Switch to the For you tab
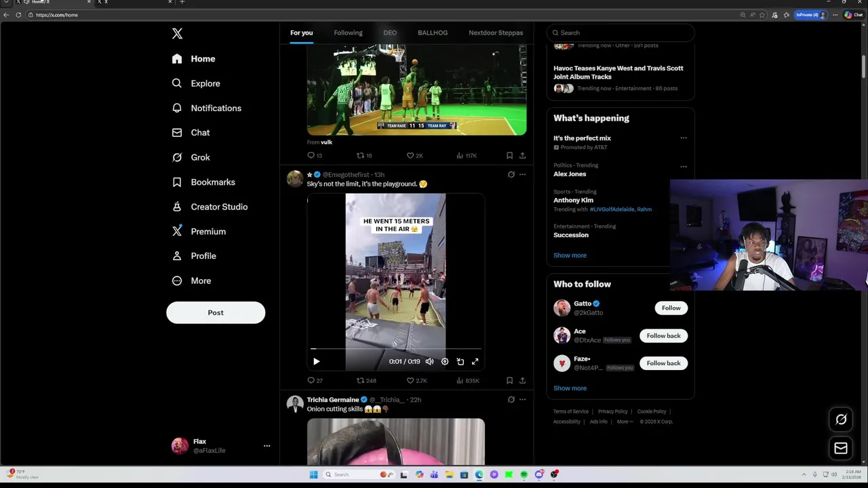The image size is (868, 488). 302,33
